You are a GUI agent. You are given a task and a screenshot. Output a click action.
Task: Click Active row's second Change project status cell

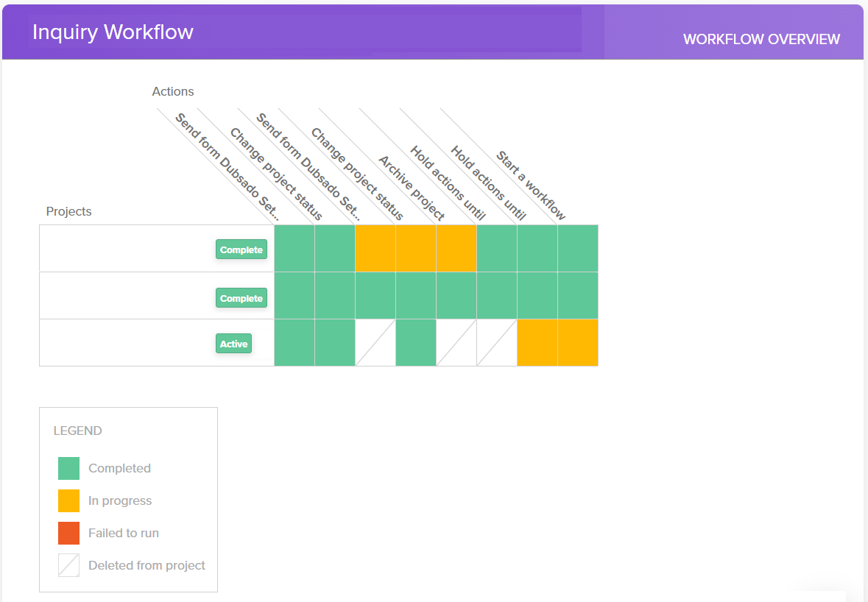tap(416, 342)
